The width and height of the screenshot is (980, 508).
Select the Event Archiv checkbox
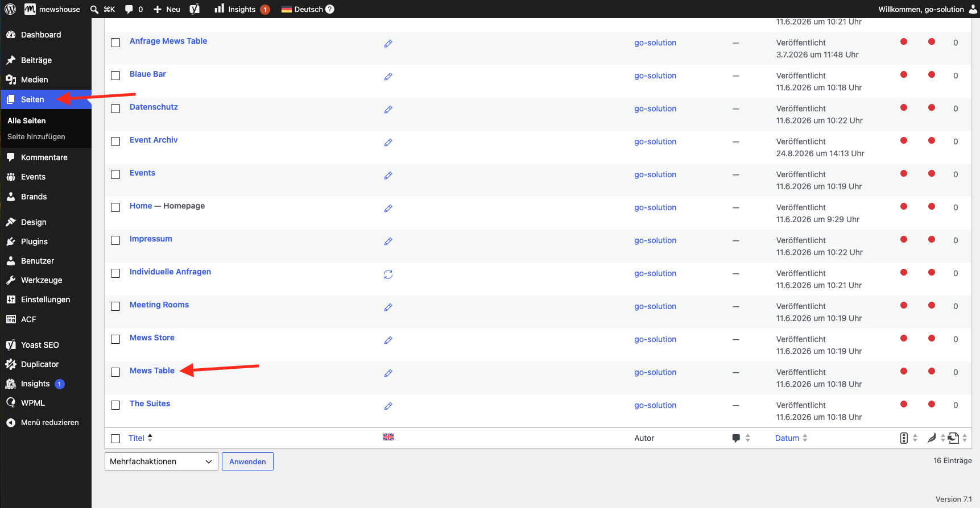pyautogui.click(x=115, y=141)
